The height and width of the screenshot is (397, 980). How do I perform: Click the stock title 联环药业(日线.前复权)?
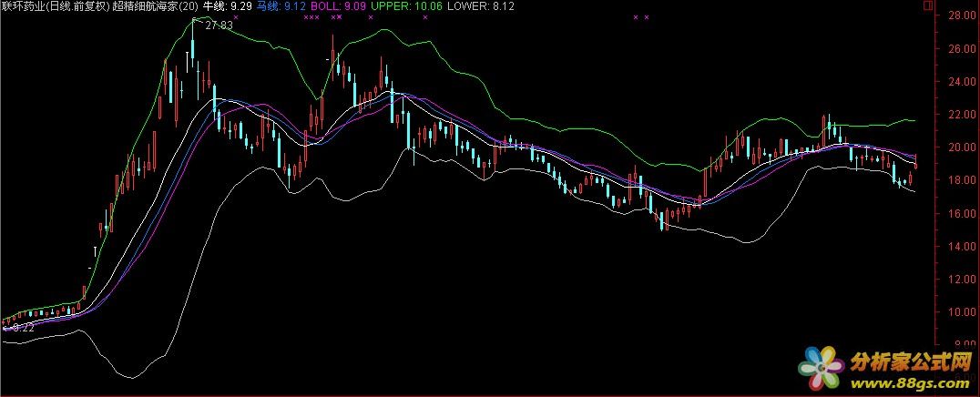click(x=56, y=6)
